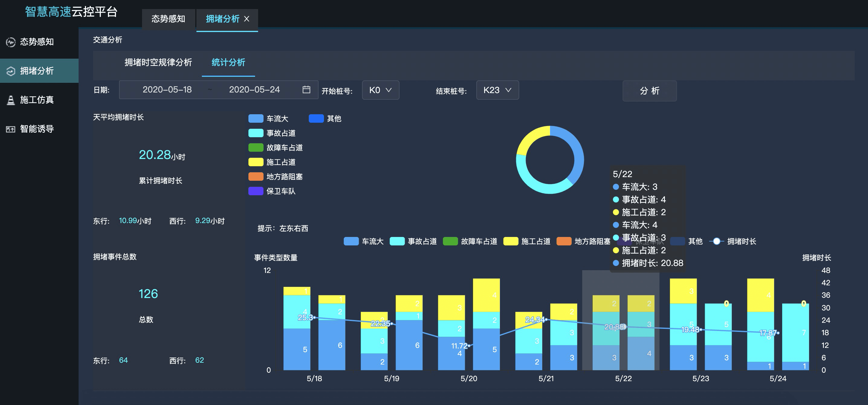The image size is (868, 405).
Task: Click the 西行 9.29小时 value
Action: (210, 221)
